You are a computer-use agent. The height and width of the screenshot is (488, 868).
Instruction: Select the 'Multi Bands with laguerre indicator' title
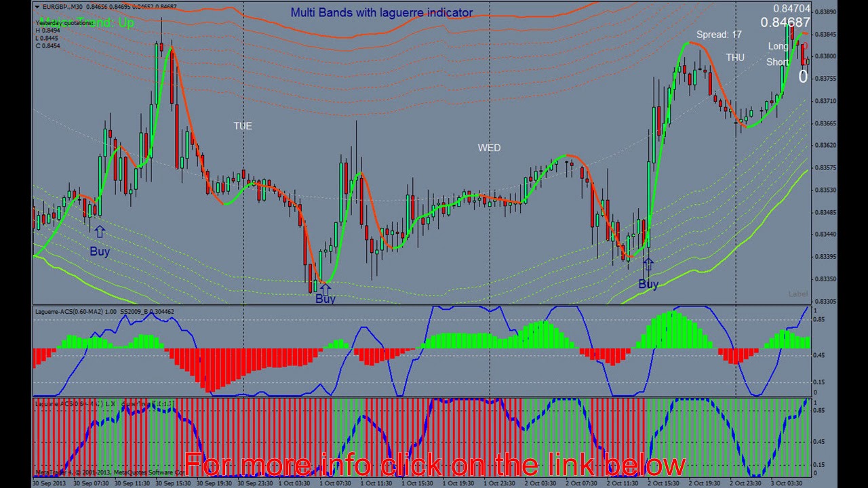click(x=382, y=12)
